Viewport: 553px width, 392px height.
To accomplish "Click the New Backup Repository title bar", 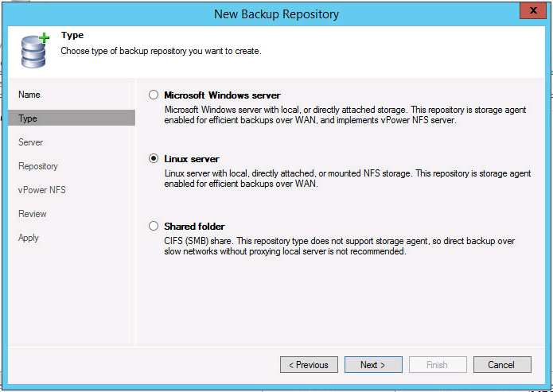I will point(276,14).
